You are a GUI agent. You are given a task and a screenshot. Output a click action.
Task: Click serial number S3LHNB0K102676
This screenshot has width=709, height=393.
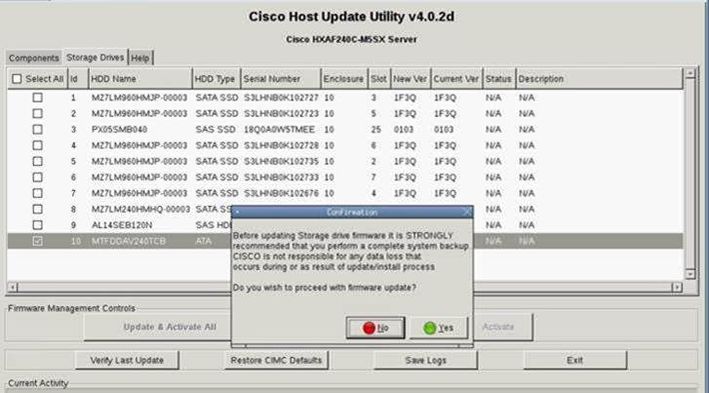(281, 193)
